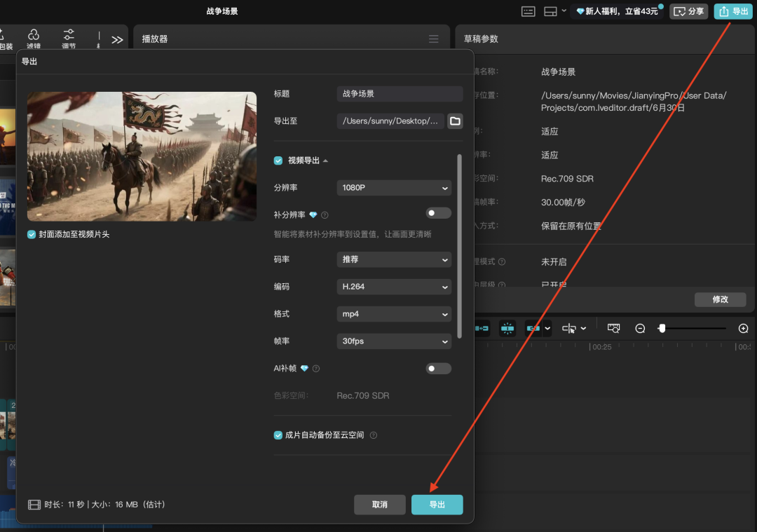
Task: Click the zoom out timeline icon
Action: [x=640, y=328]
